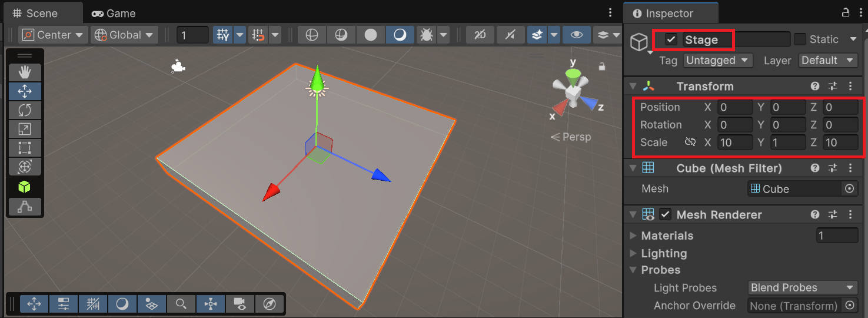Switch to the Game tab
The height and width of the screenshot is (318, 868).
click(114, 13)
